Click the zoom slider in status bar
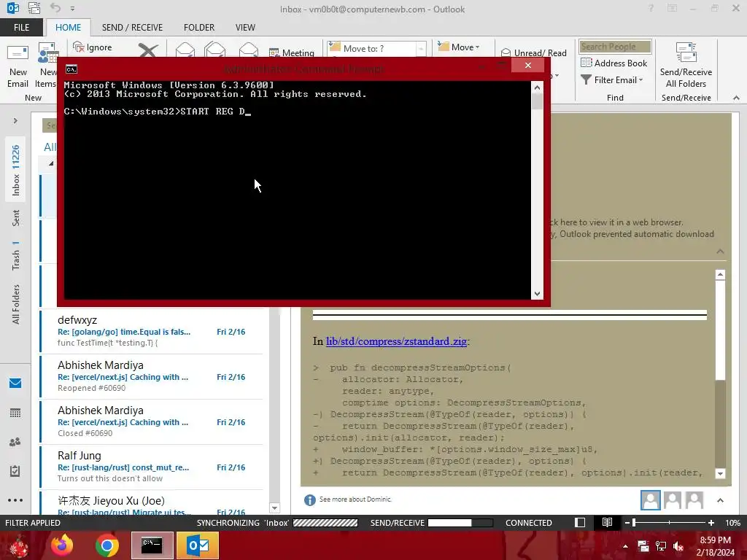The height and width of the screenshot is (560, 747). tap(670, 522)
